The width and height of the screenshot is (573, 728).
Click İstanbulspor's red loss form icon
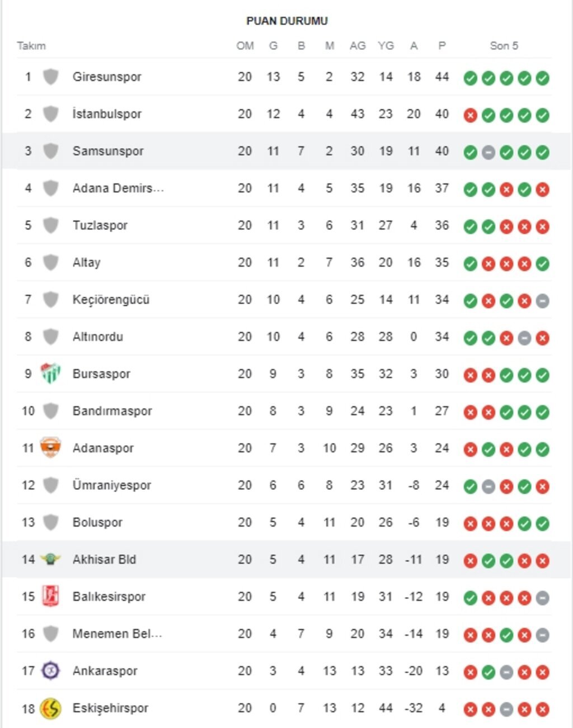point(471,115)
